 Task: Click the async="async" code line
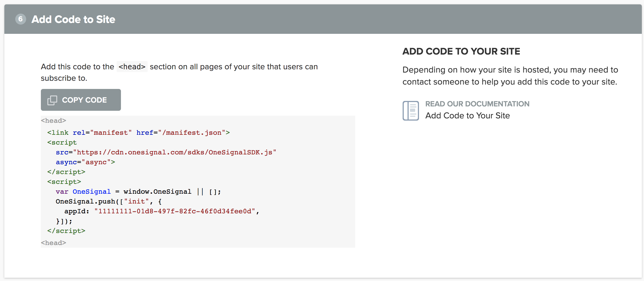pos(85,162)
